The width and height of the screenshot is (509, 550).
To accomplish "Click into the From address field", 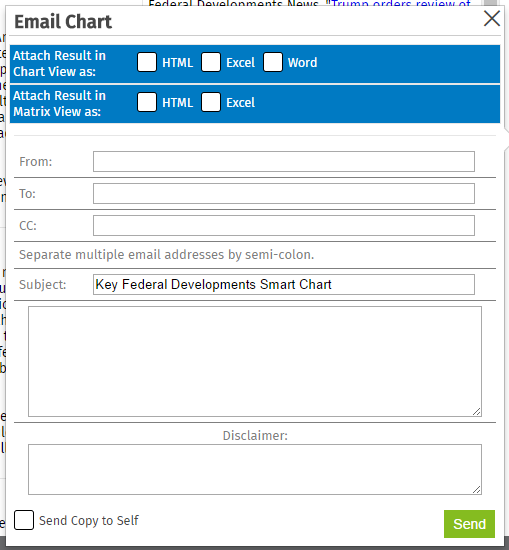I will pos(284,161).
